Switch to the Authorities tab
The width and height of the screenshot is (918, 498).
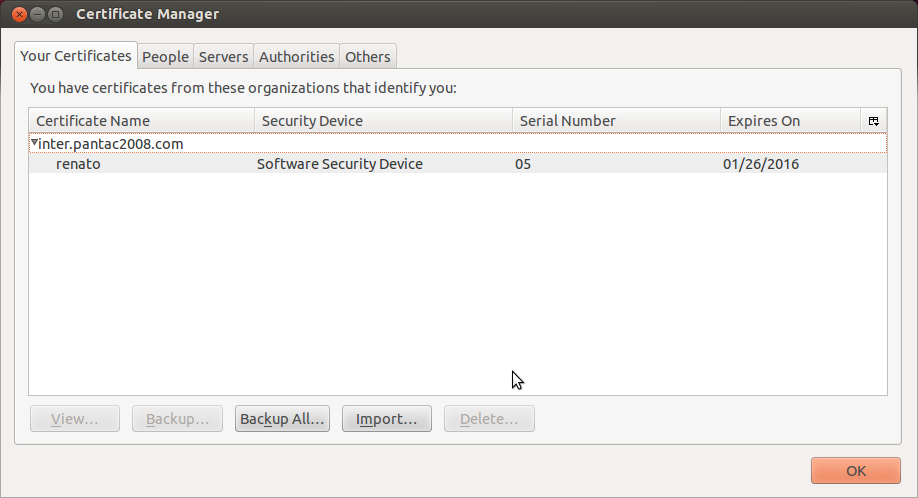296,57
